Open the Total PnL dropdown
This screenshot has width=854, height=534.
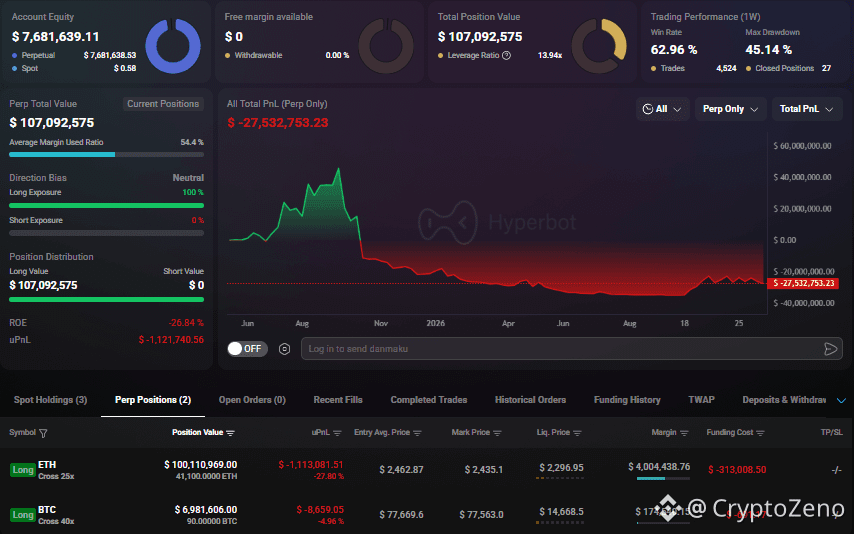point(807,109)
